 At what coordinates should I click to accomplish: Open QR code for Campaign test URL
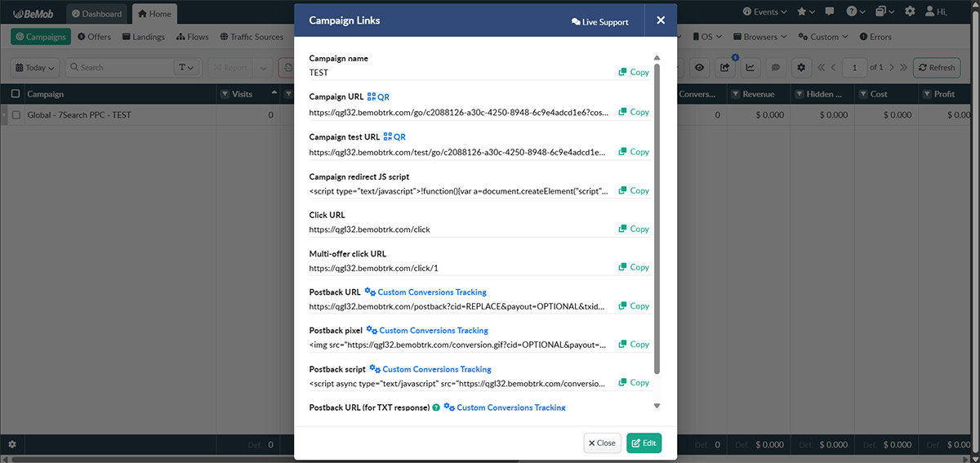[x=394, y=137]
